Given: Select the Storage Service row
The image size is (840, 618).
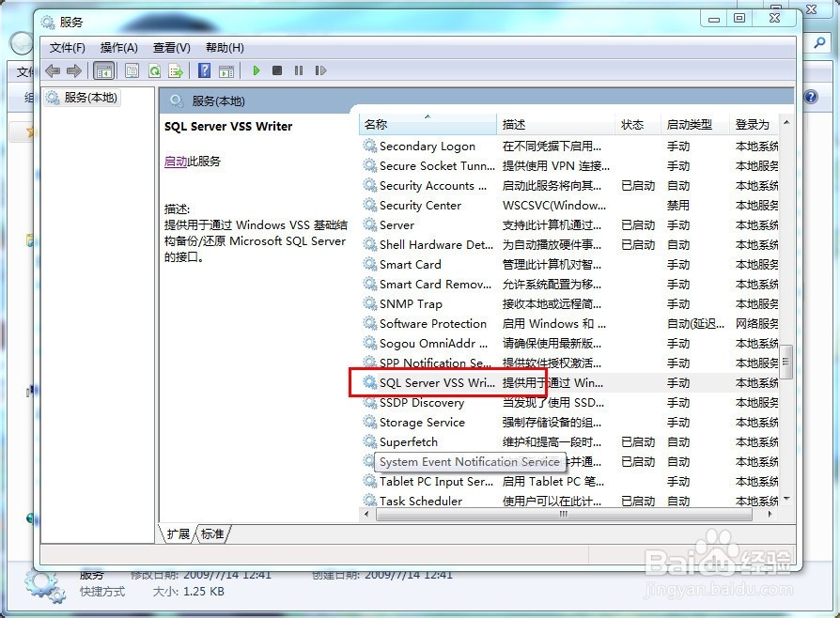Looking at the screenshot, I should tap(569, 423).
